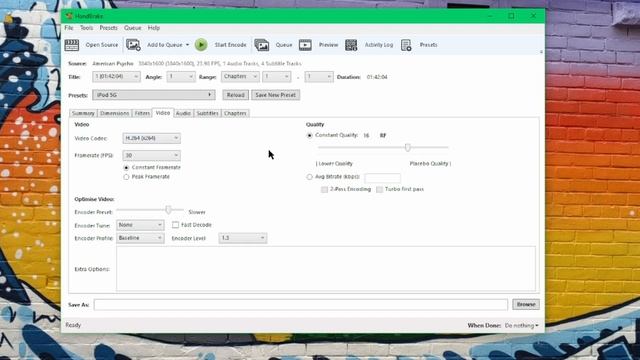
Task: Click the Duration value 01:42:04
Action: [x=377, y=77]
